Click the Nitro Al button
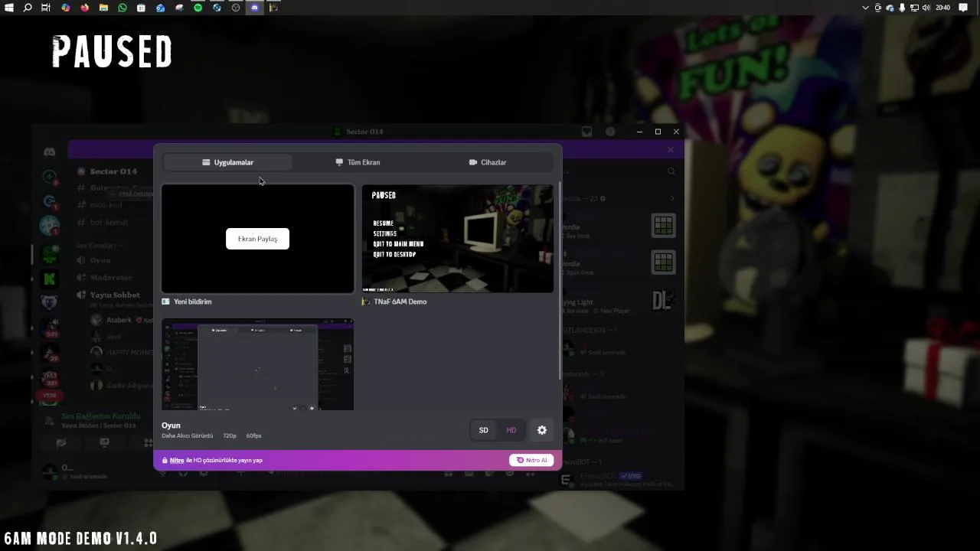980x551 pixels. pos(531,460)
